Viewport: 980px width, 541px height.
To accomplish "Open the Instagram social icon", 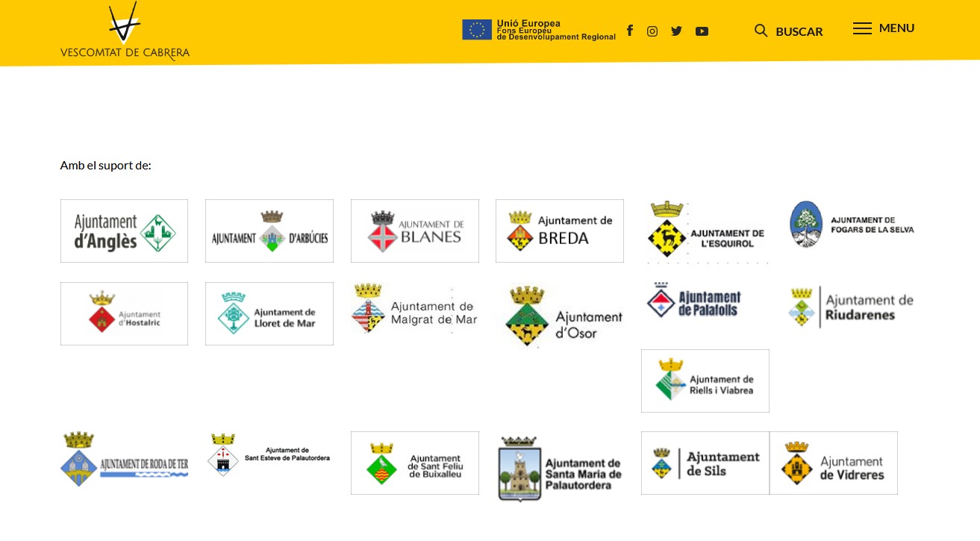I will (652, 31).
